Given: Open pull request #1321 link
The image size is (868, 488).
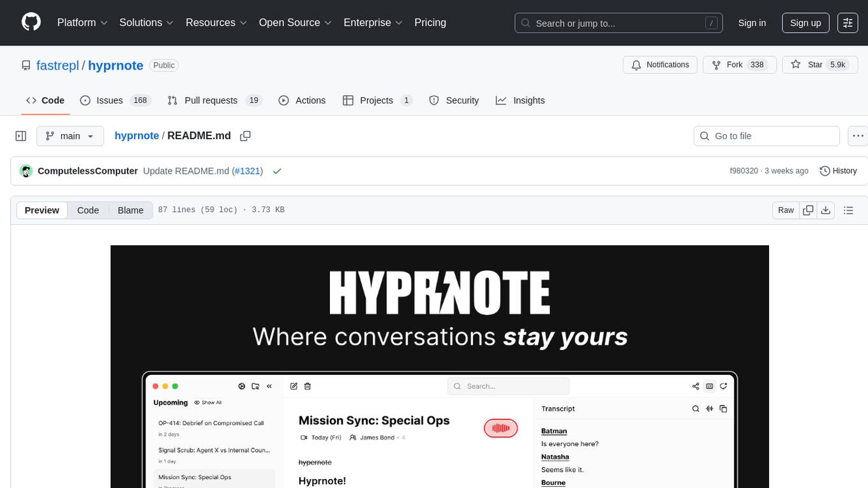Looking at the screenshot, I should point(247,171).
